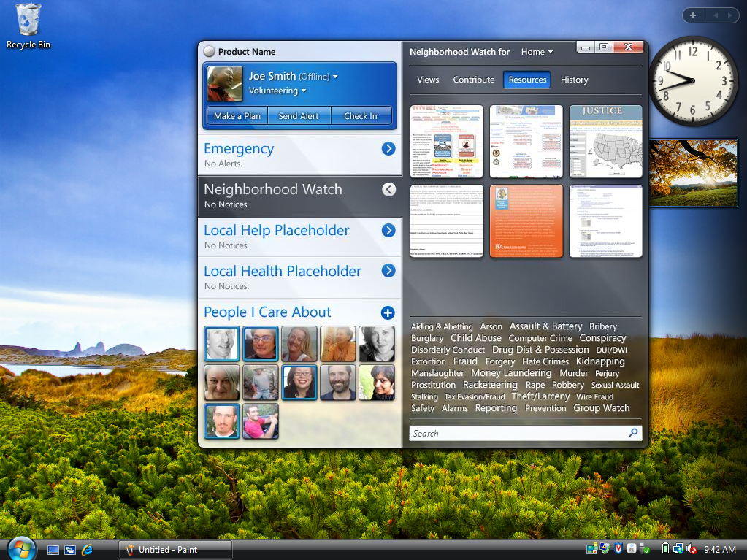Click the sidebar previous gadgets arrow
Screen dimensions: 747x560
pos(715,15)
